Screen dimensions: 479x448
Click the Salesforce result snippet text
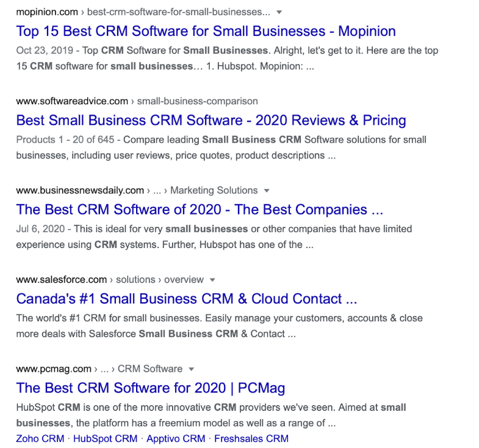pos(219,326)
